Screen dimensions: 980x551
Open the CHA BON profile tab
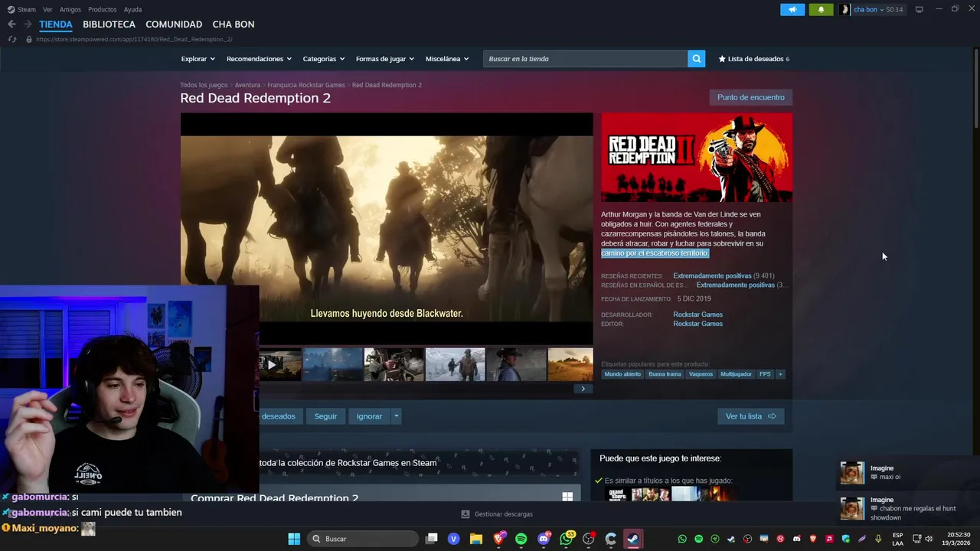tap(234, 24)
